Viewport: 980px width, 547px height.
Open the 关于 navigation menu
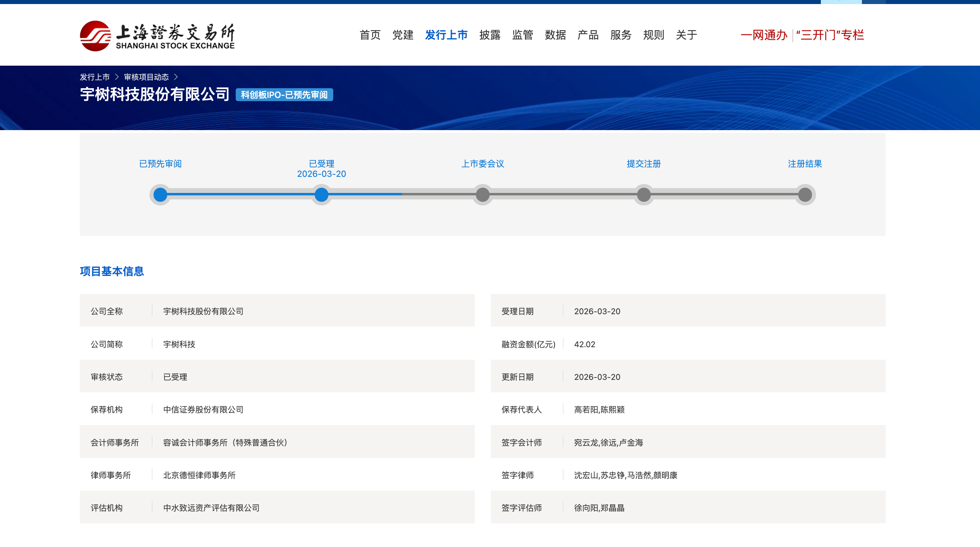(686, 35)
